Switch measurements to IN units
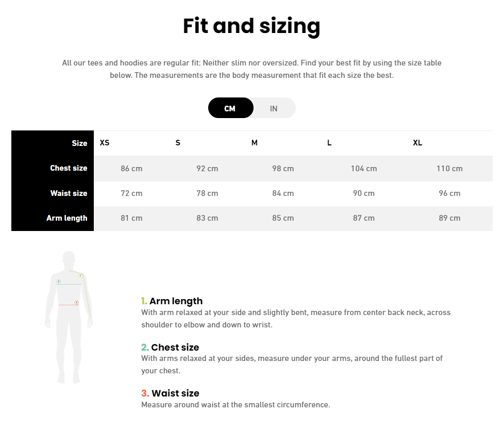 (274, 108)
